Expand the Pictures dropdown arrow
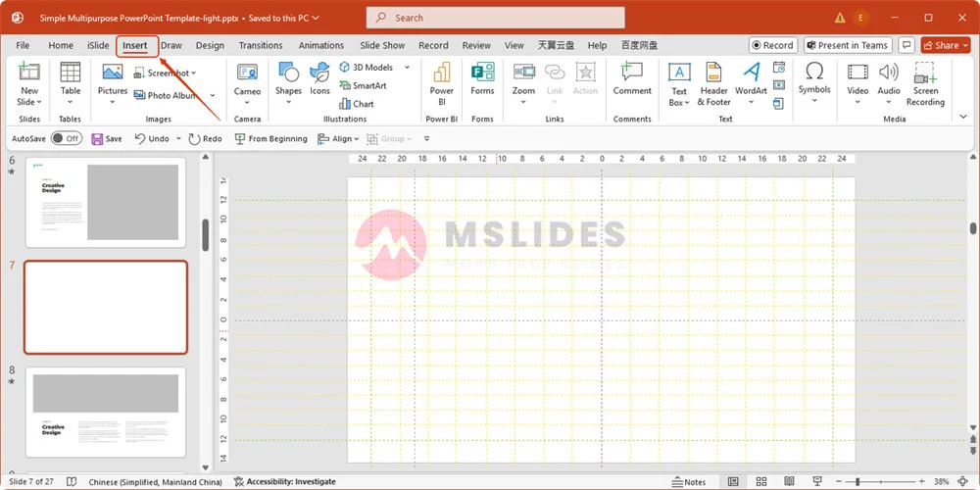The image size is (980, 490). [x=113, y=102]
